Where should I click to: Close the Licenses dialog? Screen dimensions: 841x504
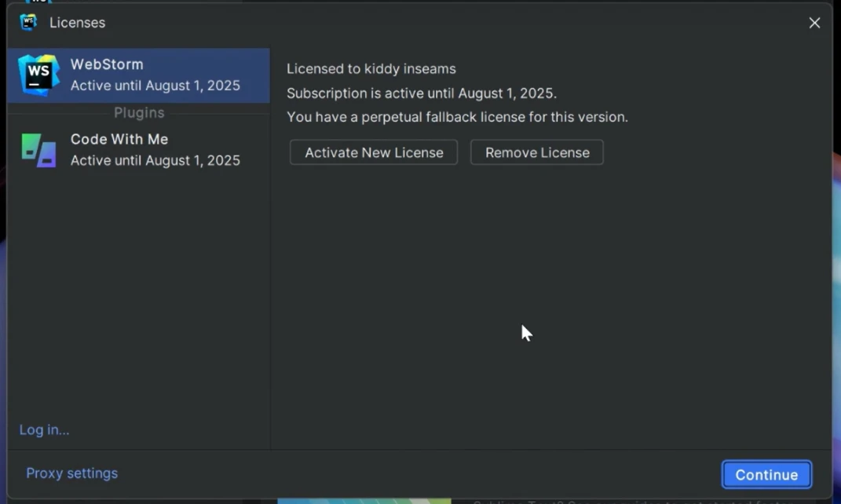pyautogui.click(x=814, y=23)
